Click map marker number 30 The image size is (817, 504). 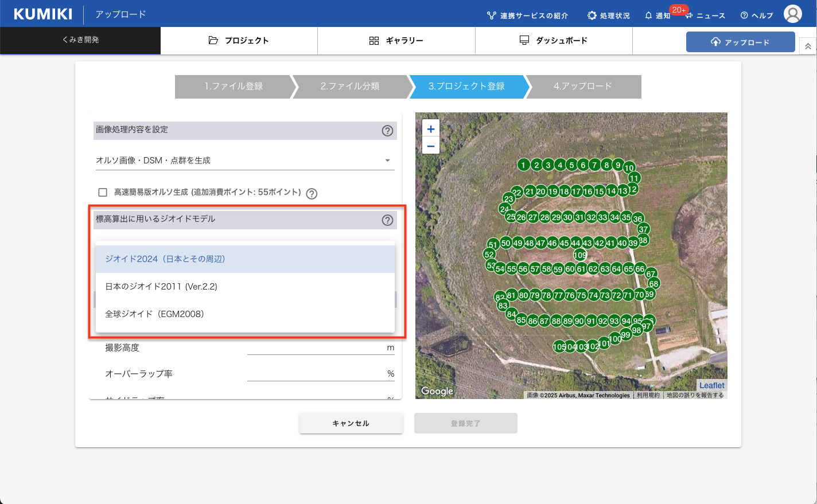click(x=568, y=217)
